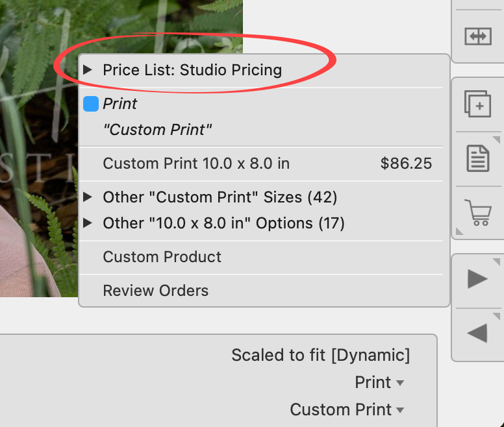Go to next image with right arrow

click(478, 280)
